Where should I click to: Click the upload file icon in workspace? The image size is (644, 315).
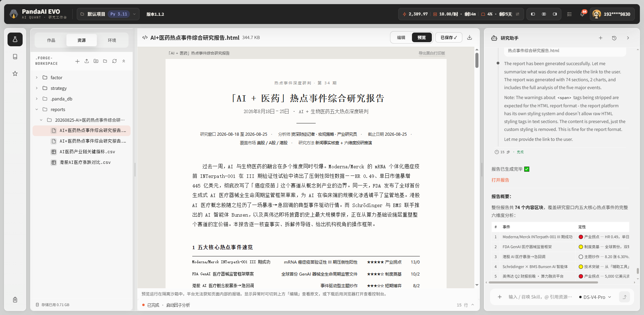pos(87,61)
